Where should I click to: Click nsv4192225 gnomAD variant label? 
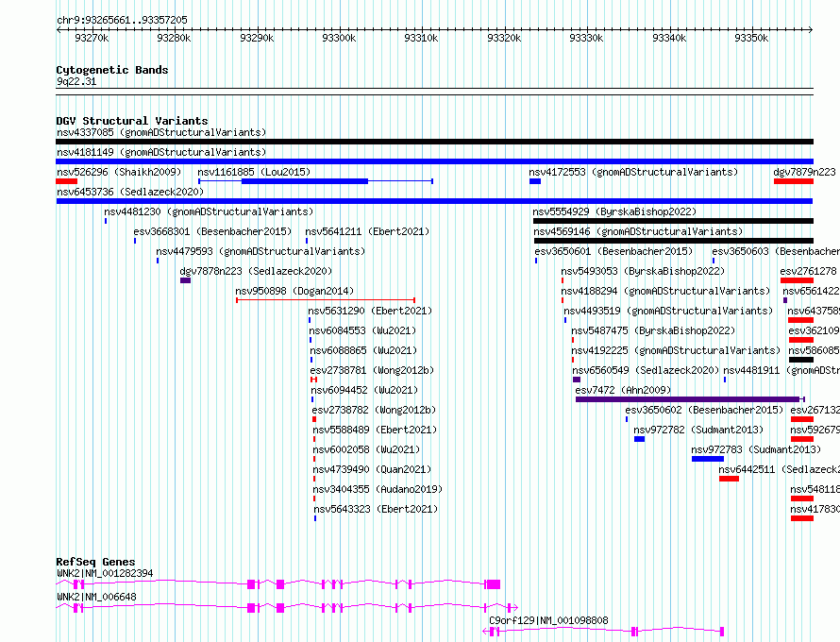[x=677, y=350]
